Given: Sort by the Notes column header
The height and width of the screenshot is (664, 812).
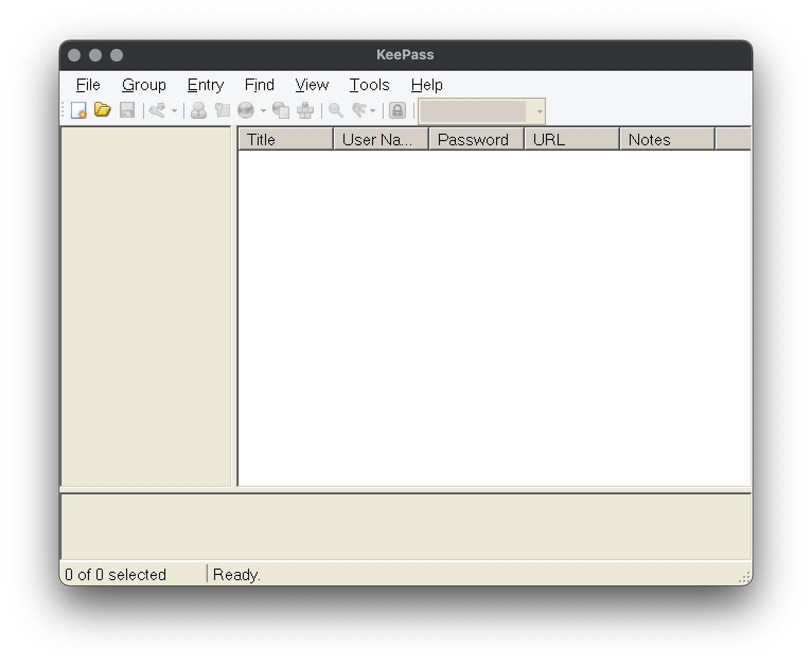Looking at the screenshot, I should [x=667, y=139].
